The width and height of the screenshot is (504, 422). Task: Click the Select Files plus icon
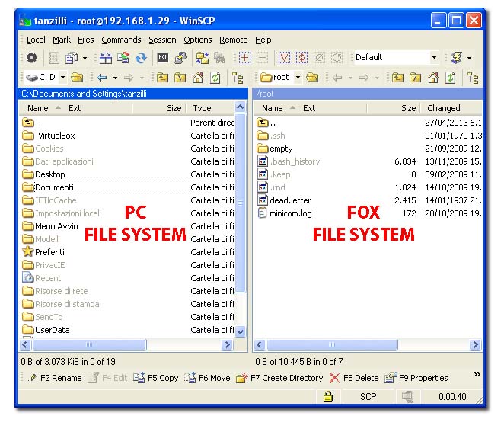click(244, 58)
